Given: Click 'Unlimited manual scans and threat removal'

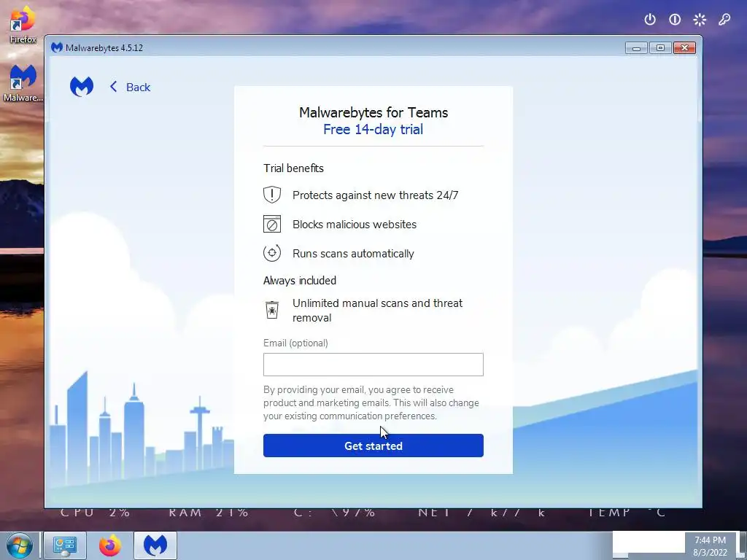Looking at the screenshot, I should [377, 311].
